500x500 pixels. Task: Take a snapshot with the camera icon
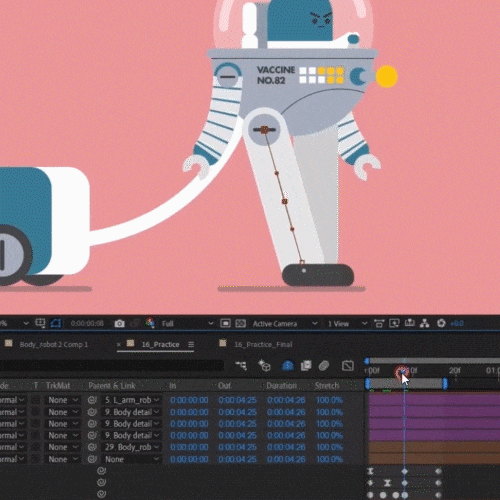click(x=119, y=324)
